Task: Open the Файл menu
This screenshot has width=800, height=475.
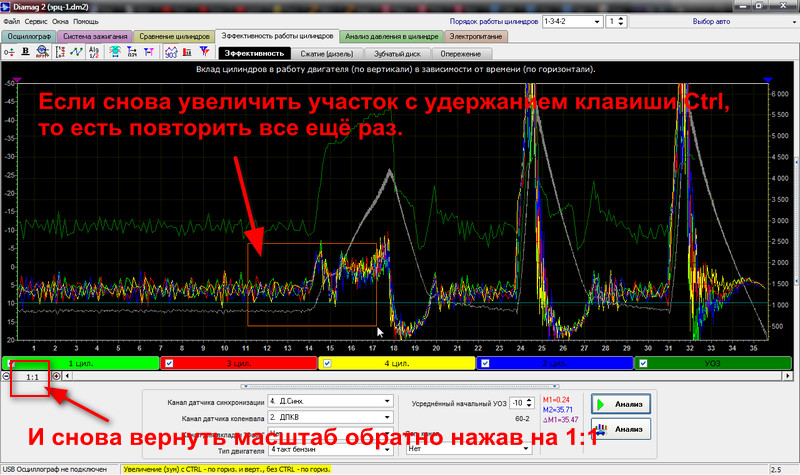Action: click(11, 21)
